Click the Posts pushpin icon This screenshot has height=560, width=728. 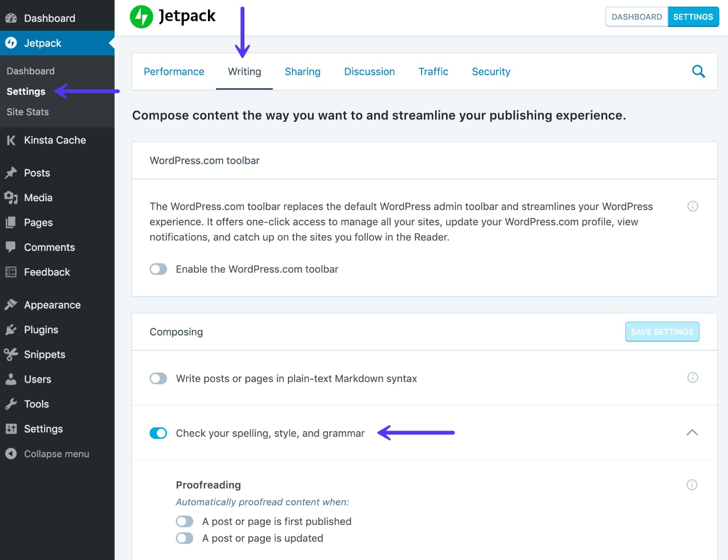[x=11, y=173]
